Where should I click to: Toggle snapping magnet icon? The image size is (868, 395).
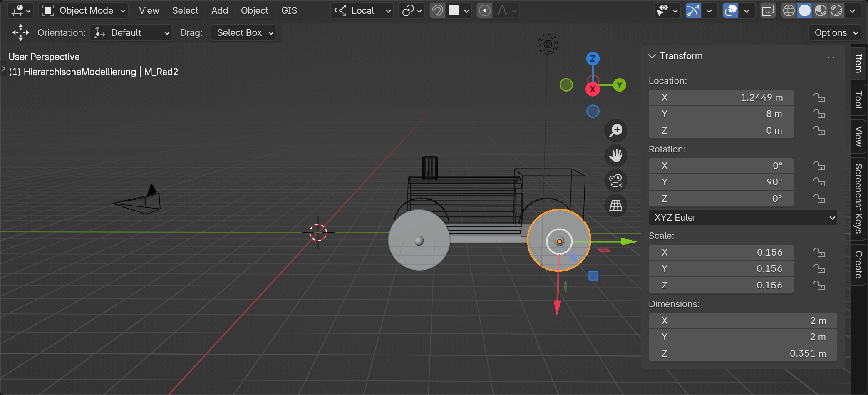(x=437, y=11)
